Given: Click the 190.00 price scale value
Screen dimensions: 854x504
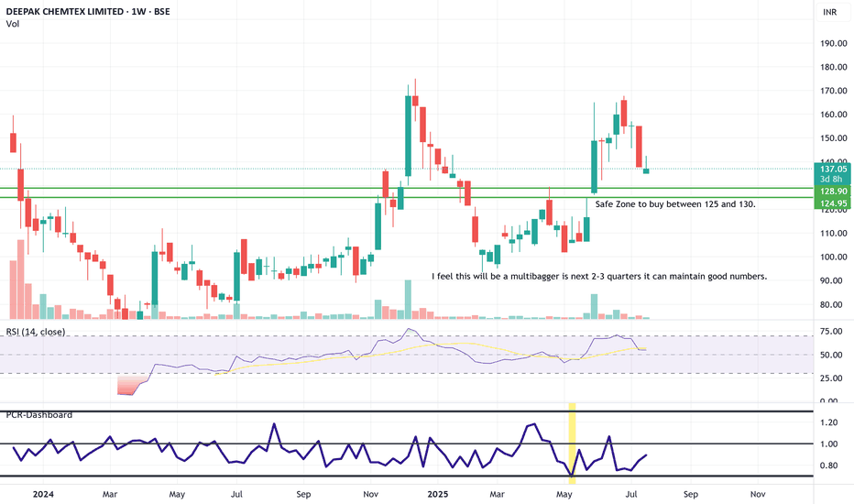Looking at the screenshot, I should [834, 44].
